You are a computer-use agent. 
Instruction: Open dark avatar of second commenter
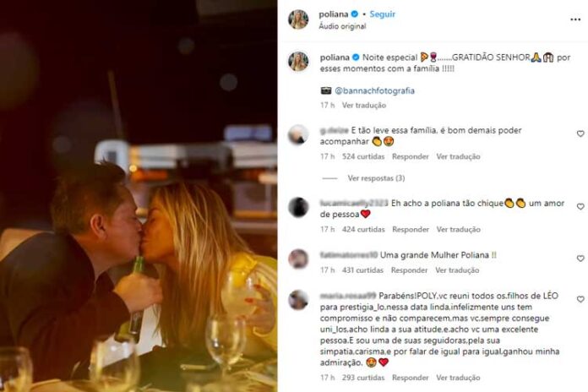[x=298, y=207]
